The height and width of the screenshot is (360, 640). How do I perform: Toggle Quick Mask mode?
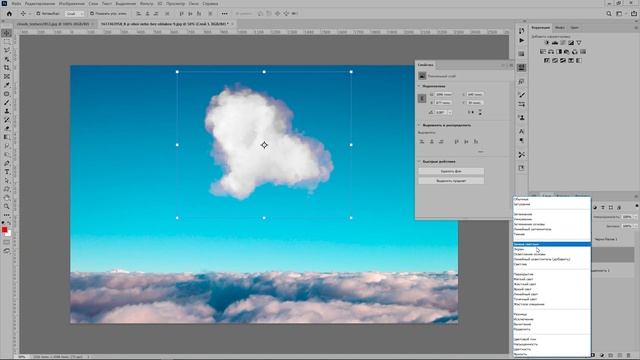[7, 242]
